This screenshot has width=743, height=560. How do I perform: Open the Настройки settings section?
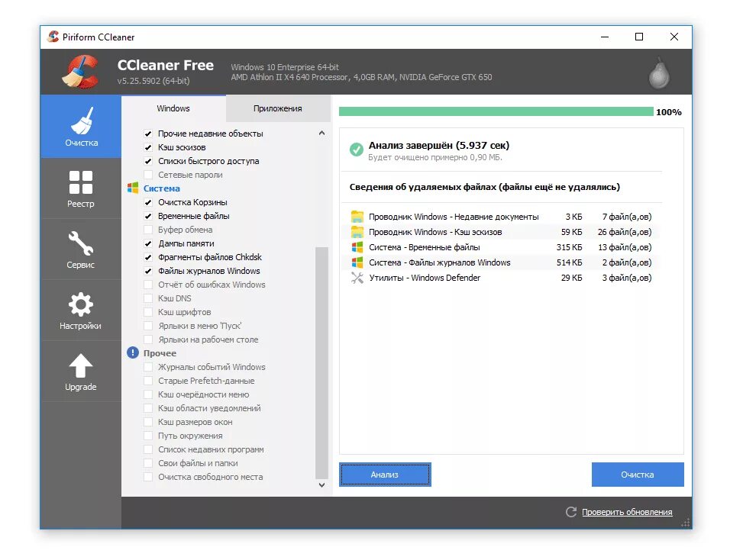click(81, 310)
